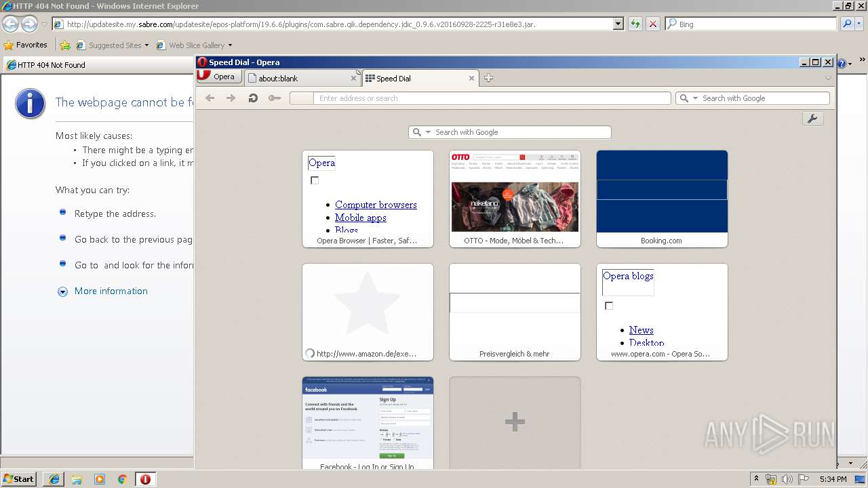868x488 pixels.
Task: Open Action Center flag icon
Action: coord(803,479)
